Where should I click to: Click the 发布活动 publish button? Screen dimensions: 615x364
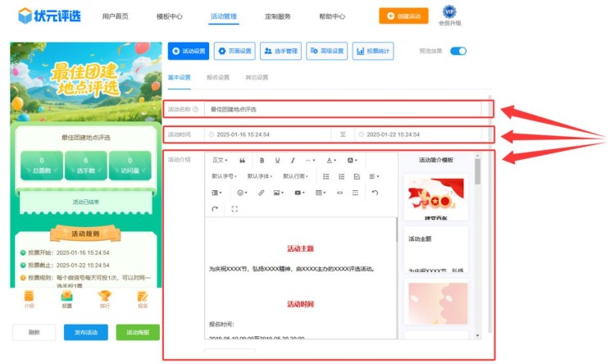coord(85,332)
